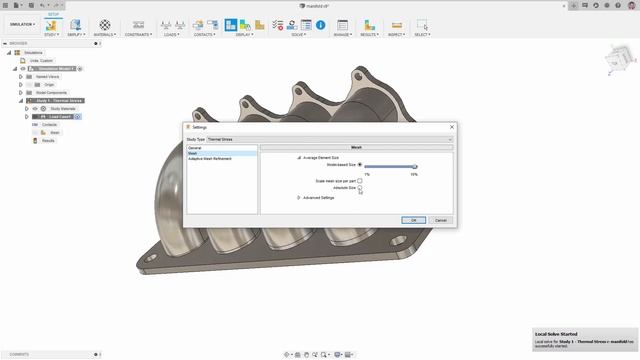Close the Settings dialog with X
Image resolution: width=640 pixels, height=360 pixels.
pos(451,127)
